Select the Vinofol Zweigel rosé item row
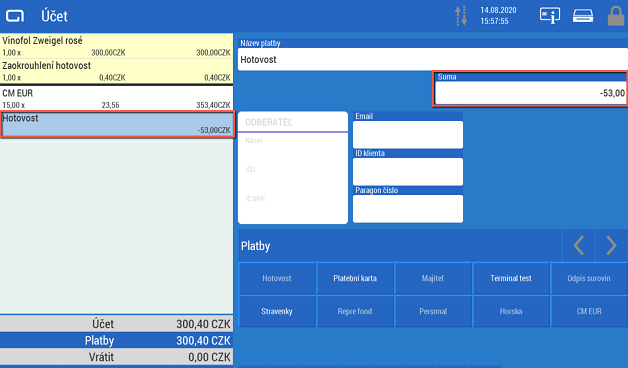This screenshot has width=628, height=368. pos(116,46)
